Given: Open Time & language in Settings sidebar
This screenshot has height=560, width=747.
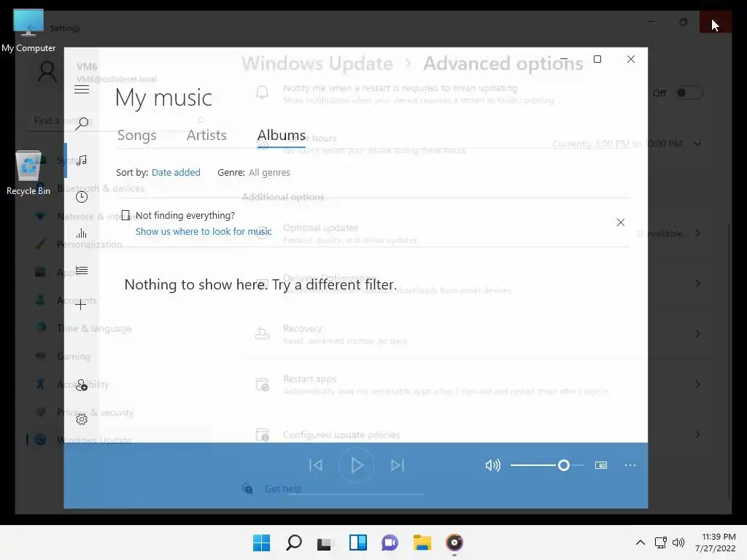Looking at the screenshot, I should (94, 329).
